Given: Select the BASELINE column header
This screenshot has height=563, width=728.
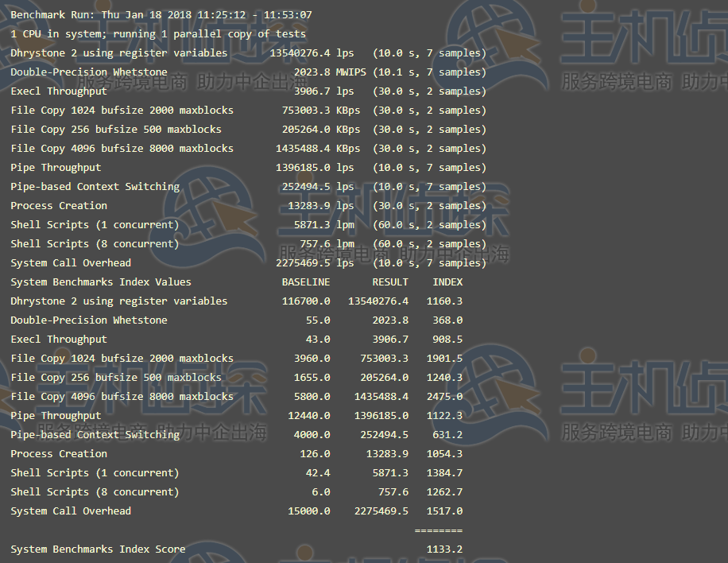Looking at the screenshot, I should (x=306, y=281).
